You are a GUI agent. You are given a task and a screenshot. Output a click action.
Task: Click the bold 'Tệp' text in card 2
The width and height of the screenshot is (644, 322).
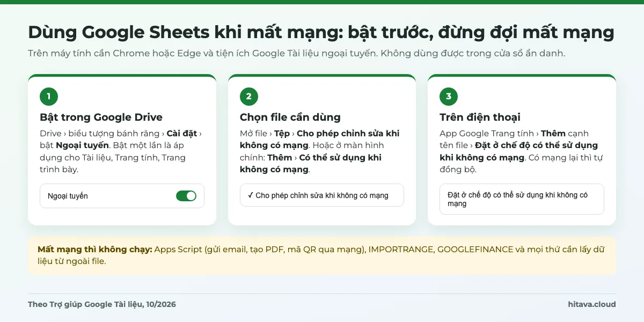click(282, 134)
